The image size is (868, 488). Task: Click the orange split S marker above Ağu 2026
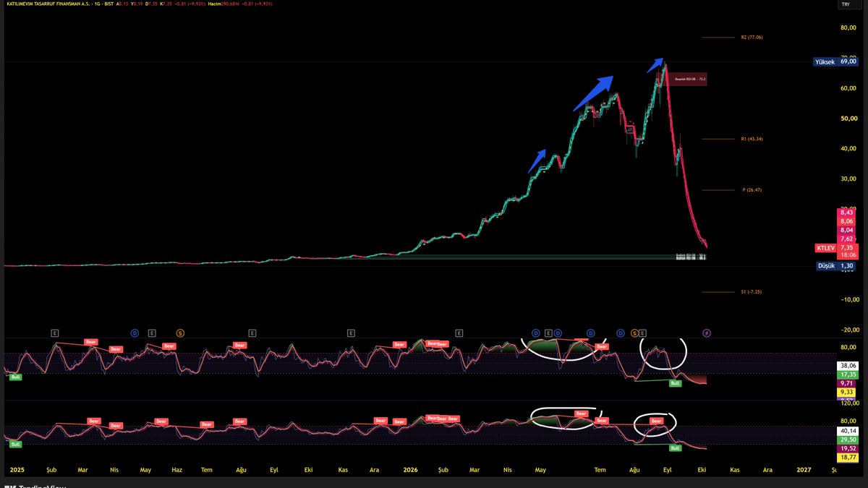pyautogui.click(x=634, y=333)
